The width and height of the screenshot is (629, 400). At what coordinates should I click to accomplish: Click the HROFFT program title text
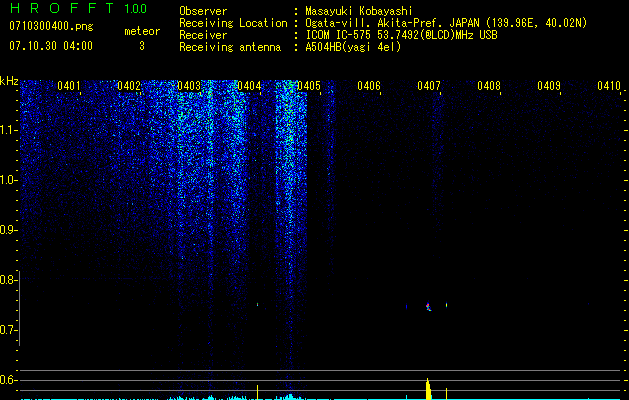point(63,8)
